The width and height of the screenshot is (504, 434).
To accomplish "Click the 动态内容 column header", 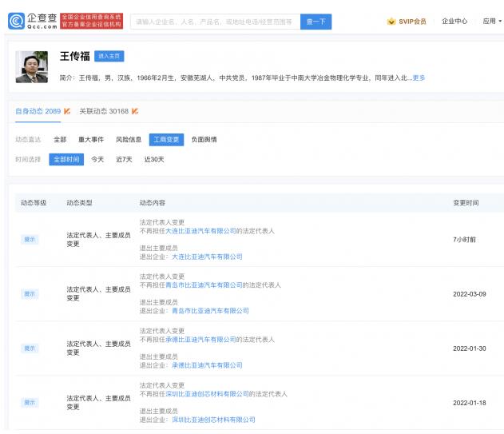I will [153, 203].
